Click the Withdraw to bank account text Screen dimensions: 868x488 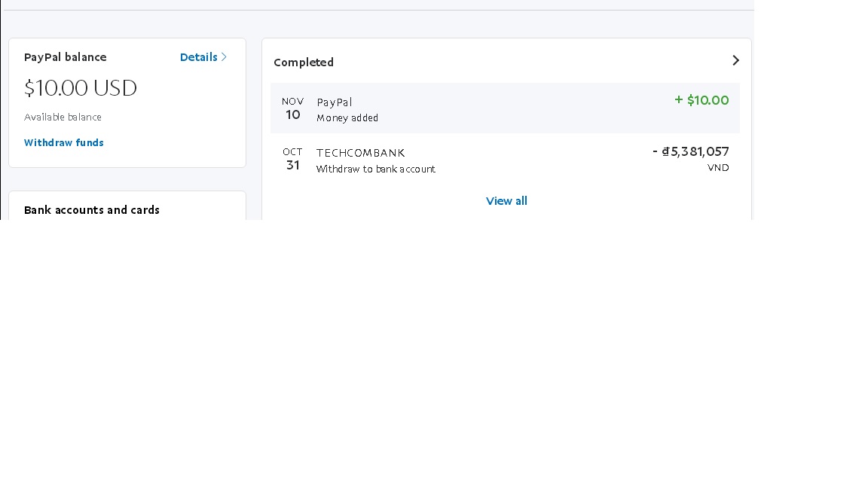(376, 169)
